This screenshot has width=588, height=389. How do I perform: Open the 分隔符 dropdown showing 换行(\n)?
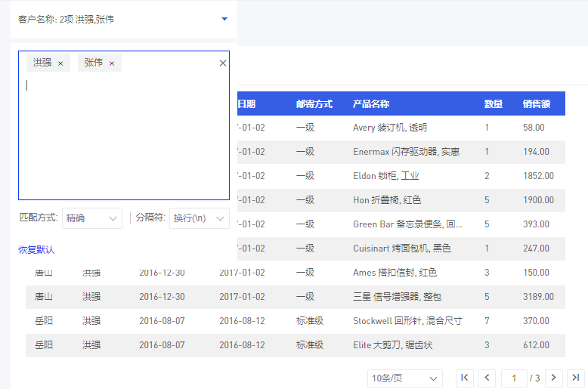click(x=199, y=218)
